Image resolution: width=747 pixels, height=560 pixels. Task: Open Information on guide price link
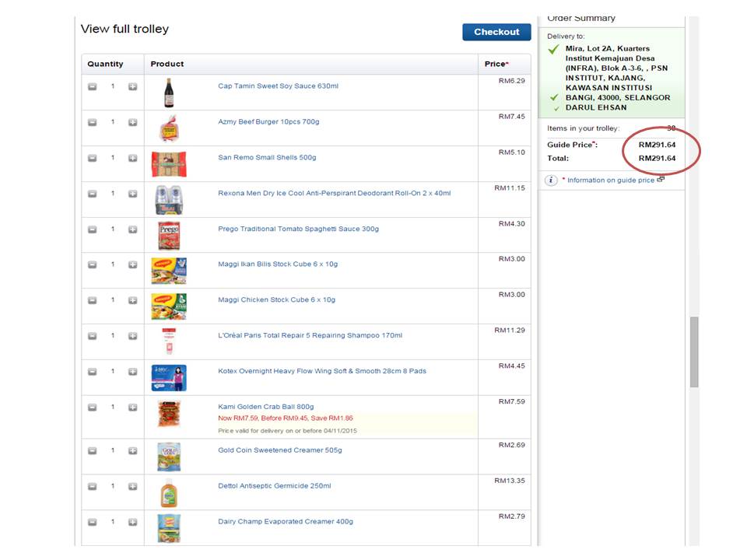tap(611, 180)
